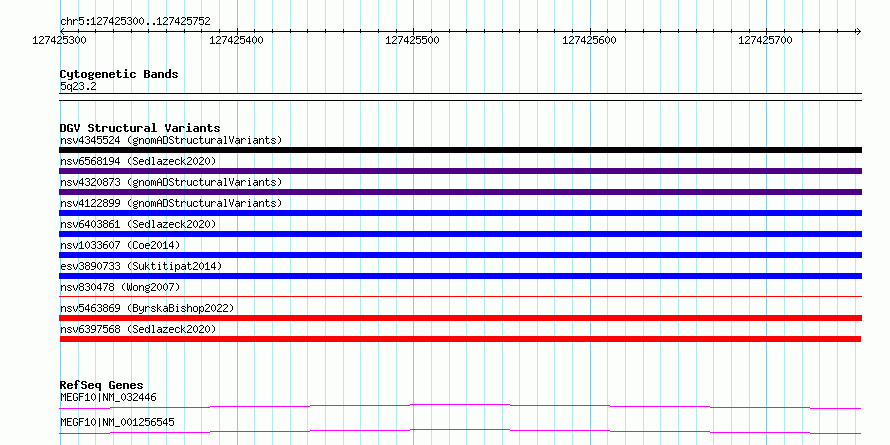Select the red nsv6397568 variant bar
Screen dimensions: 890x445
click(x=460, y=339)
